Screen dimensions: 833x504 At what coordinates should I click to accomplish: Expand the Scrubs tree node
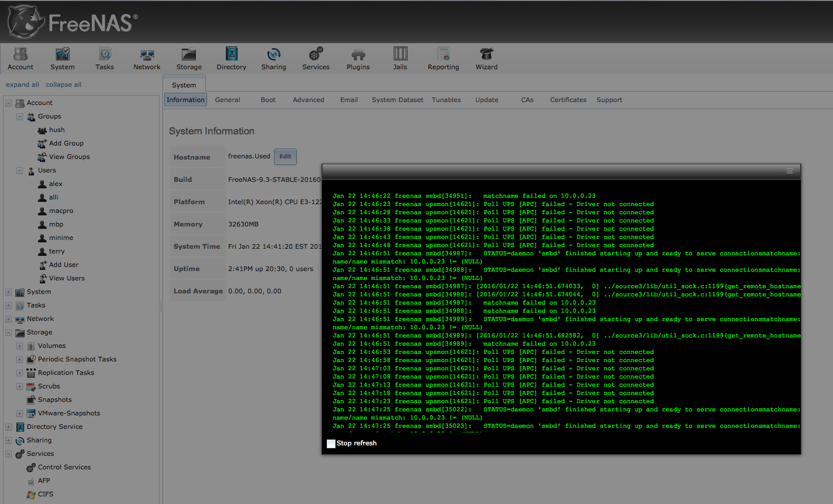click(19, 386)
